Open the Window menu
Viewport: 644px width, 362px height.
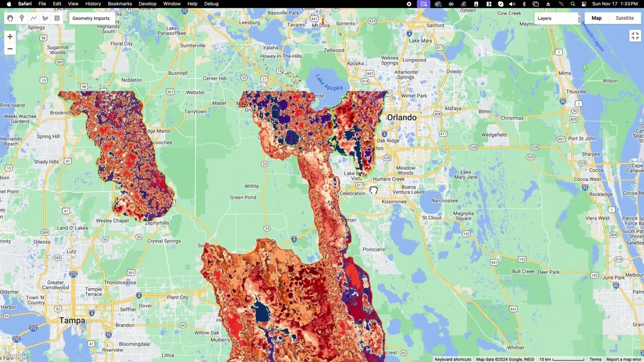172,4
